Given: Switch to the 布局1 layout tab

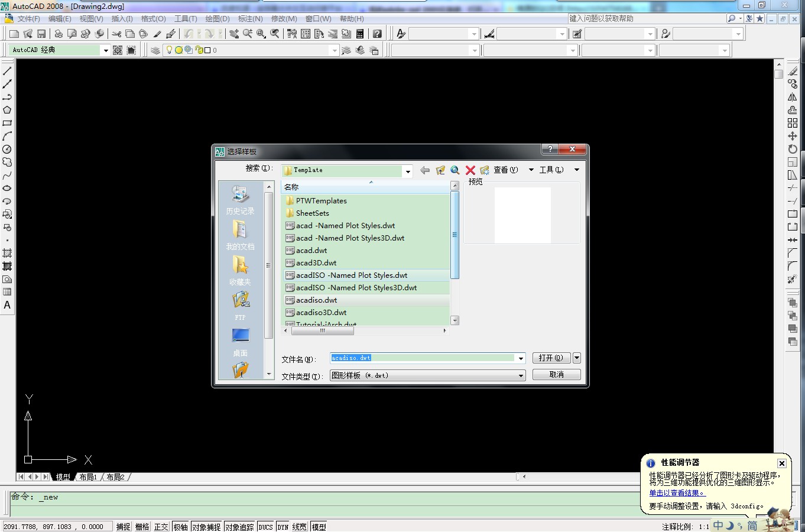Looking at the screenshot, I should click(x=88, y=477).
